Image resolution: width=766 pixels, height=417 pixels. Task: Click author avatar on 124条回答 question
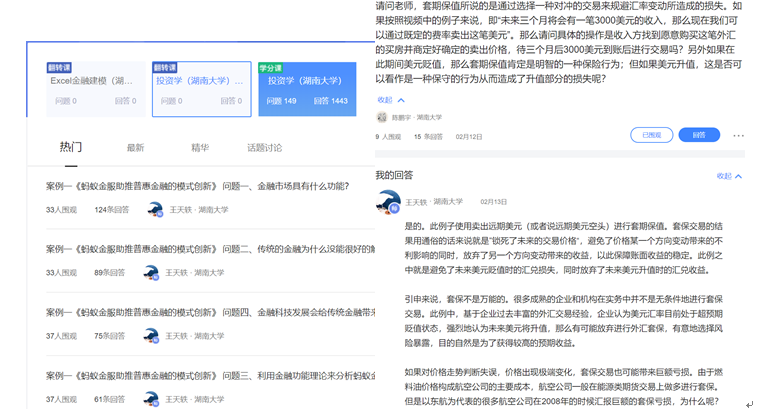[x=154, y=210]
